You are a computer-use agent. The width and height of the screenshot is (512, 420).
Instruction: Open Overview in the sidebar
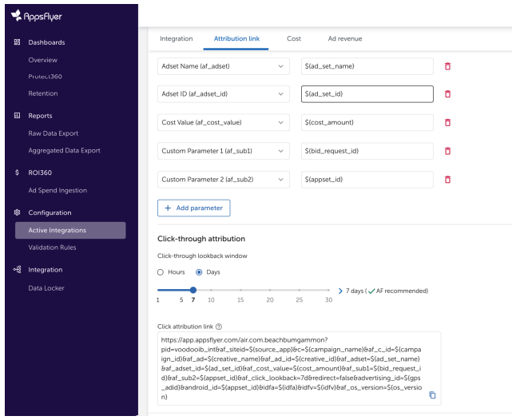(x=43, y=60)
